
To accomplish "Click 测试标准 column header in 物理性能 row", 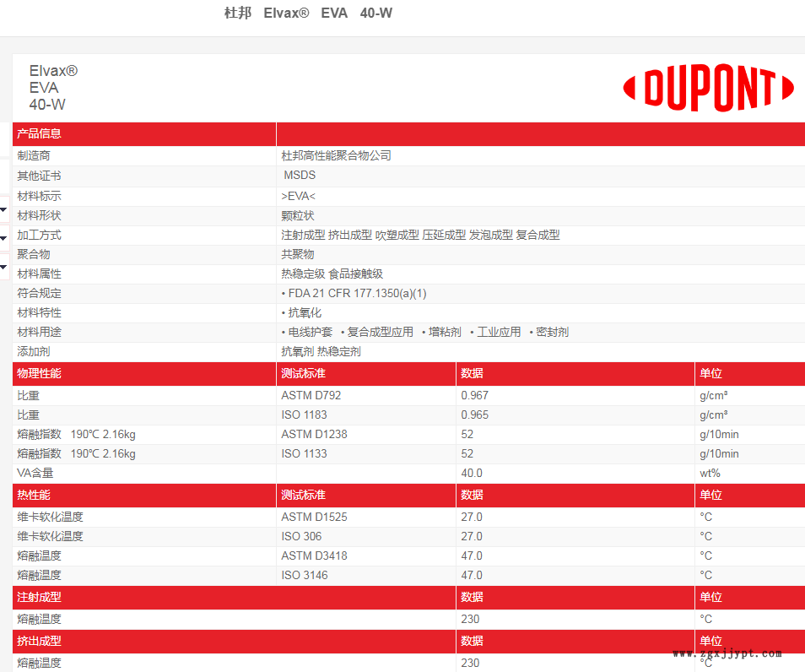I will tap(304, 374).
